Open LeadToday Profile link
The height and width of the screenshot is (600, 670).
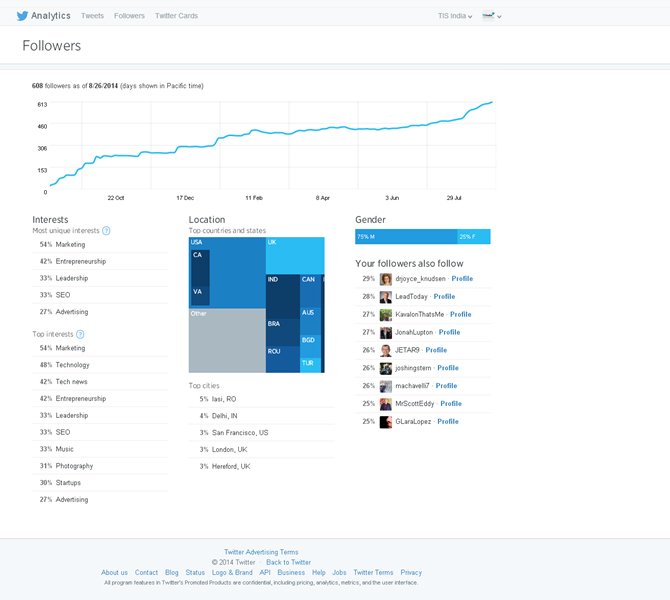coord(444,297)
